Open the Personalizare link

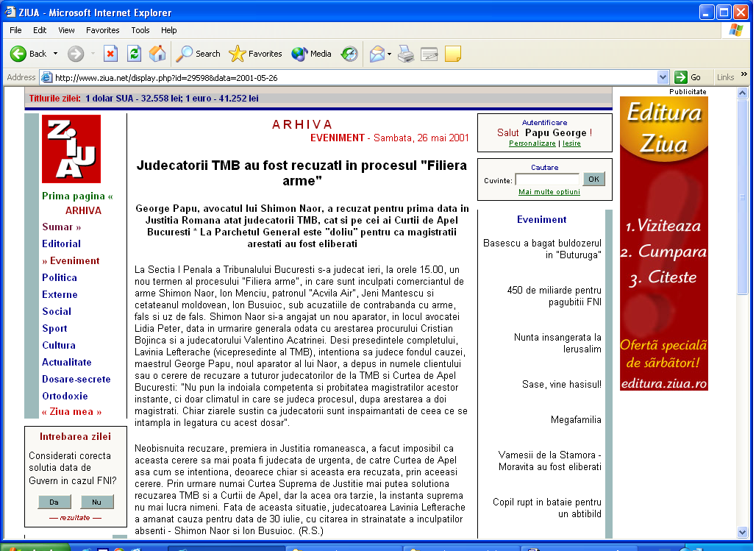532,143
